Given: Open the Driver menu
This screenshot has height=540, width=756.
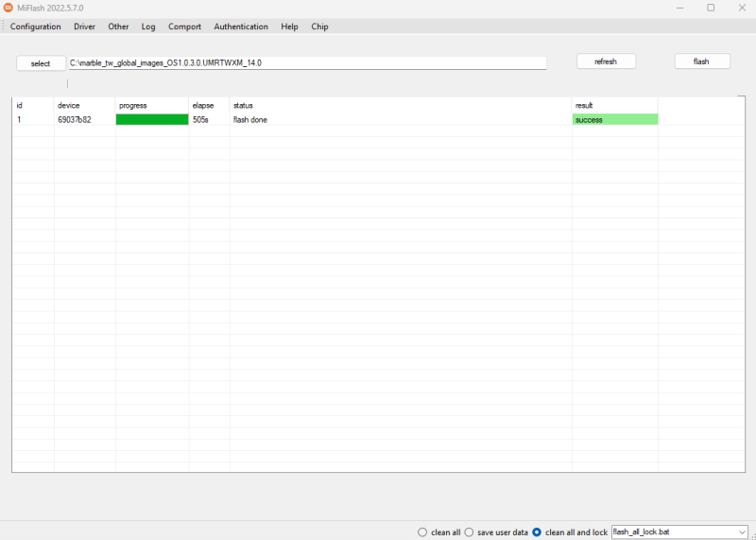Looking at the screenshot, I should coord(84,26).
